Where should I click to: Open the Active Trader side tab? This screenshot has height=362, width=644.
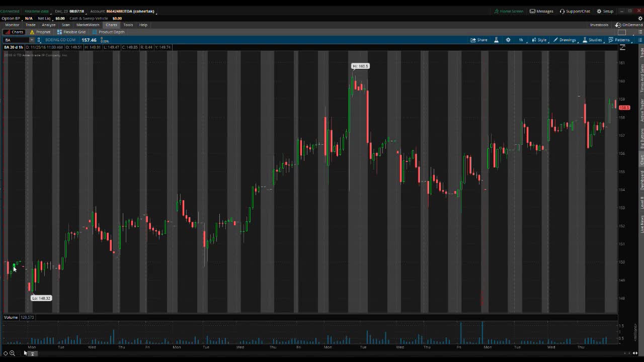pos(641,110)
